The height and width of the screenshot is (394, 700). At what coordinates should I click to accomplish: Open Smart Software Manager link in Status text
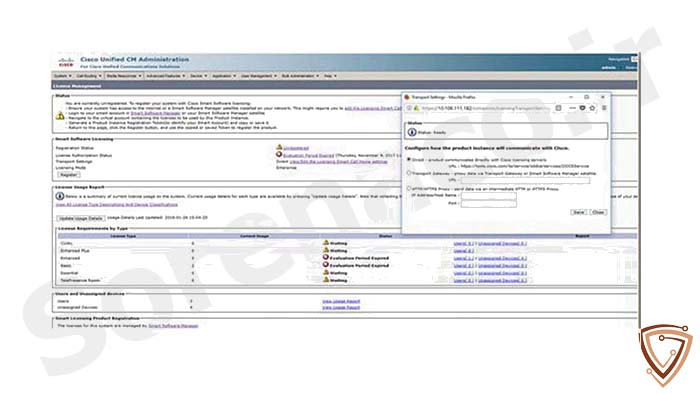[x=155, y=113]
